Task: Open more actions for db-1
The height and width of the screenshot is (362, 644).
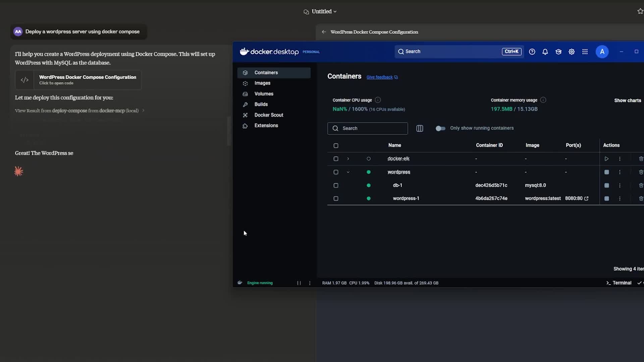Action: tap(620, 185)
